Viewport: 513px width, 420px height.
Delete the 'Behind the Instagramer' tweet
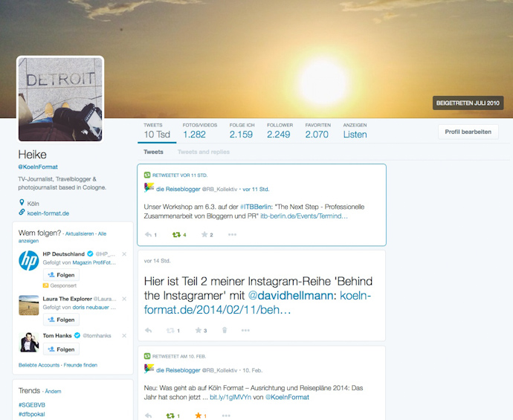pos(225,330)
